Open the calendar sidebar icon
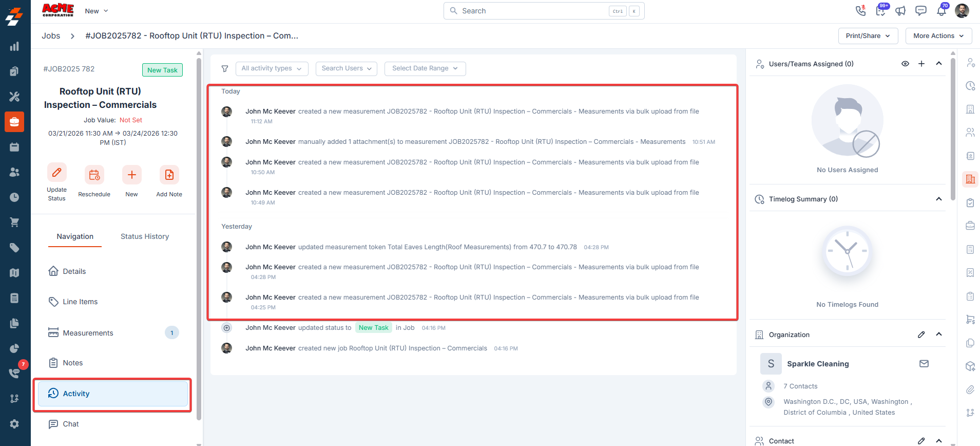Viewport: 980px width, 446px height. 14,147
